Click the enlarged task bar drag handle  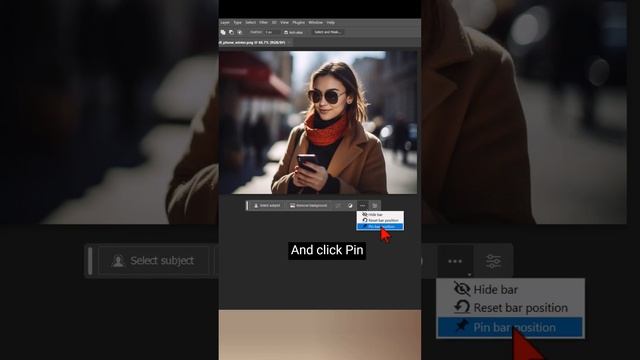click(x=90, y=260)
